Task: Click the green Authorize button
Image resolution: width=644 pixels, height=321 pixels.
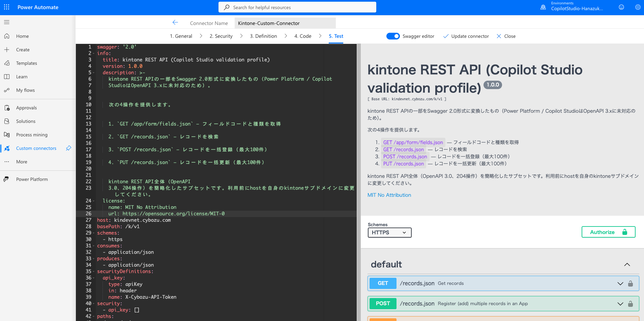Action: tap(608, 232)
